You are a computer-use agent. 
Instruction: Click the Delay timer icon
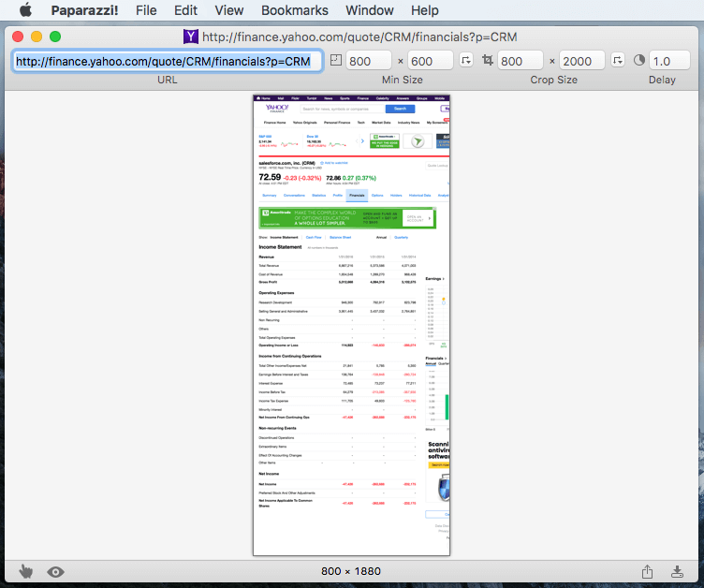click(x=639, y=60)
